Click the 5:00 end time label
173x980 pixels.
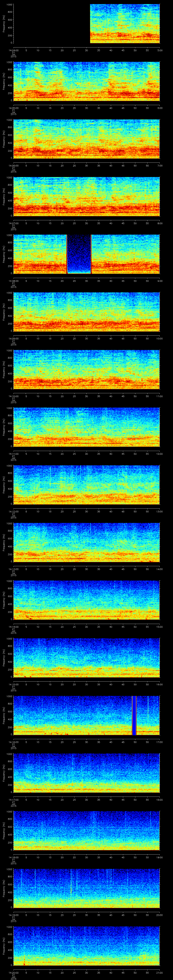160,50
